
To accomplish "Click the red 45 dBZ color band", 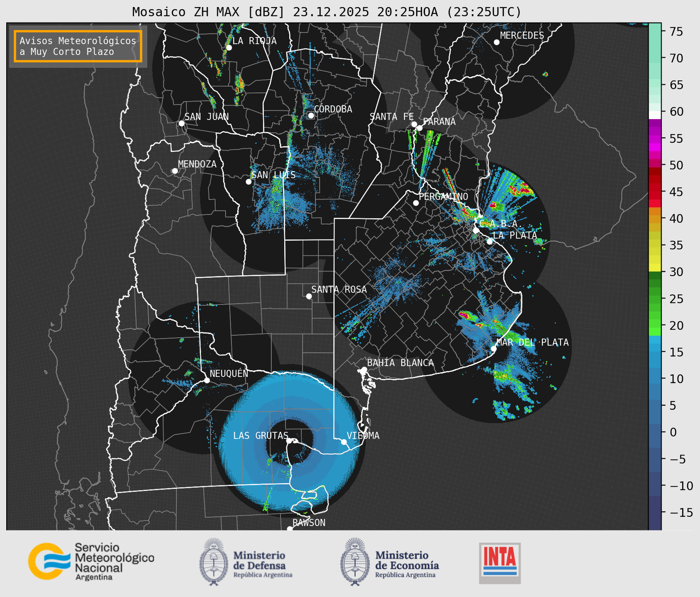I will tap(654, 192).
